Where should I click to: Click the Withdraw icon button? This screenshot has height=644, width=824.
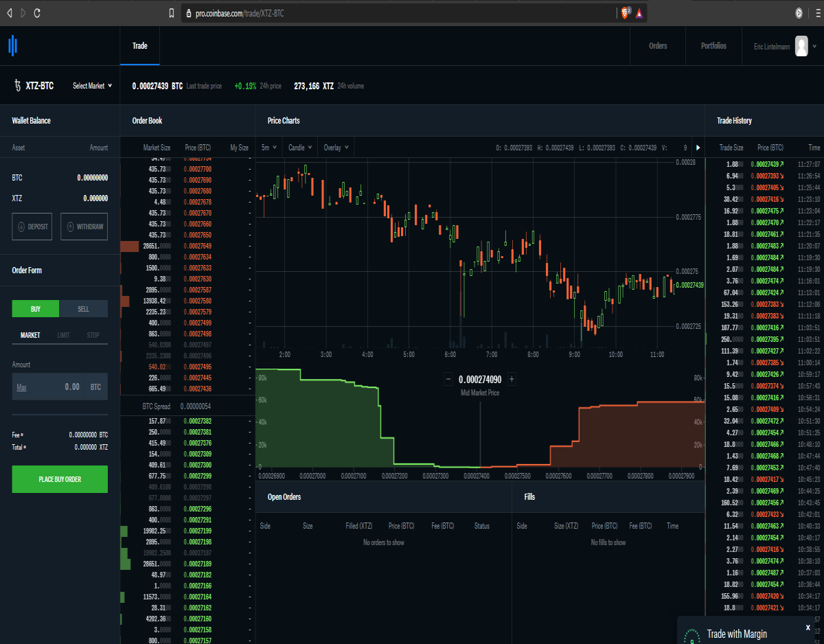click(x=84, y=227)
